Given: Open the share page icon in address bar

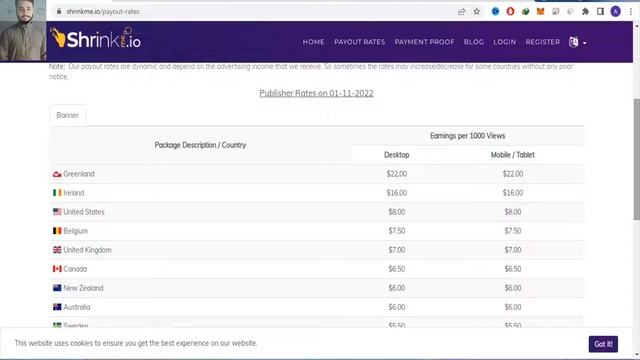Looking at the screenshot, I should pyautogui.click(x=462, y=11).
